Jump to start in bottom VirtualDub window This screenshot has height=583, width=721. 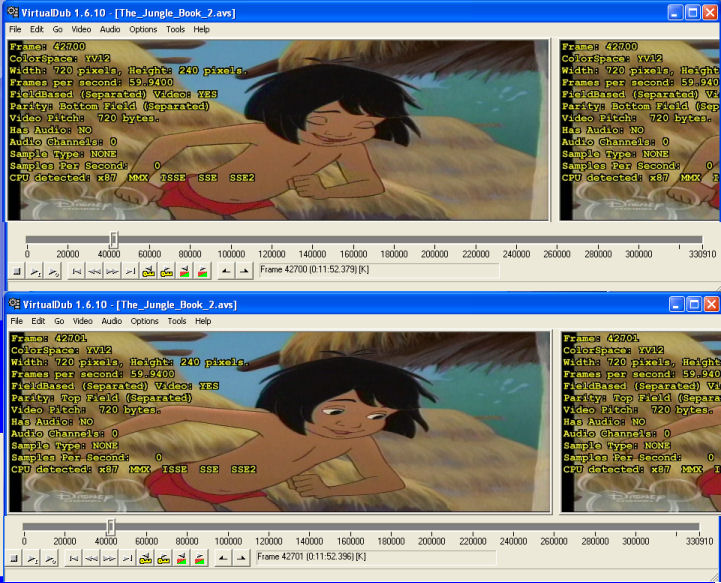(x=74, y=558)
